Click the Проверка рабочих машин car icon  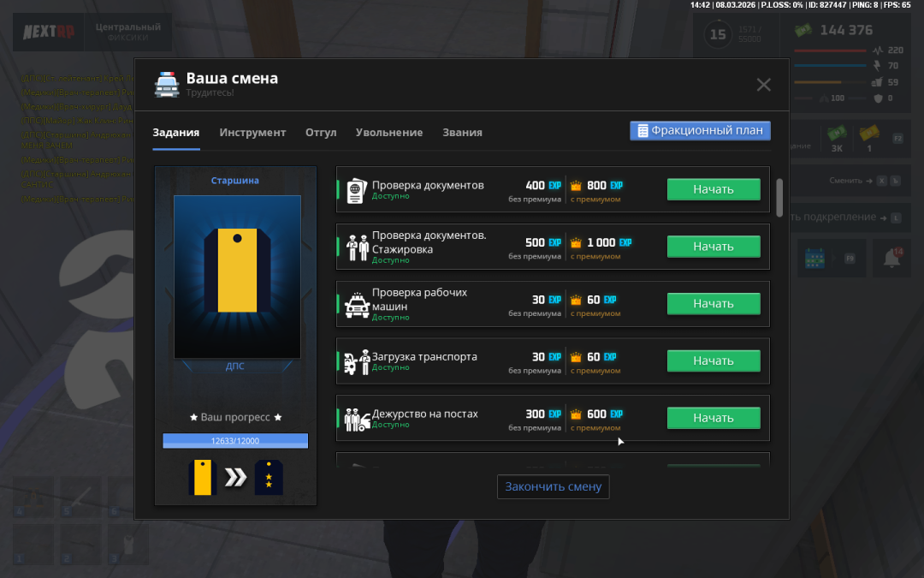356,304
